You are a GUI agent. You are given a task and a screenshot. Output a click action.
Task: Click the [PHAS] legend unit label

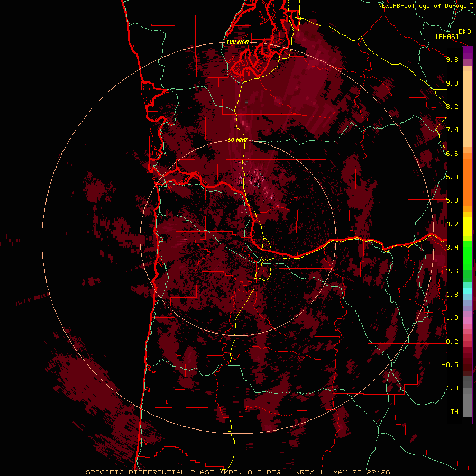(x=447, y=36)
